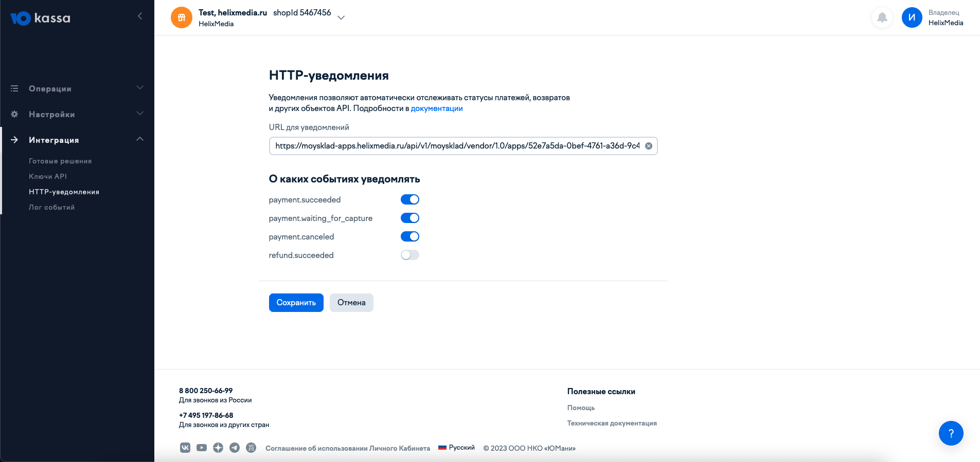Screen dimensions: 980x462
Task: Disable payment.succeeded notifications toggle
Action: point(410,199)
